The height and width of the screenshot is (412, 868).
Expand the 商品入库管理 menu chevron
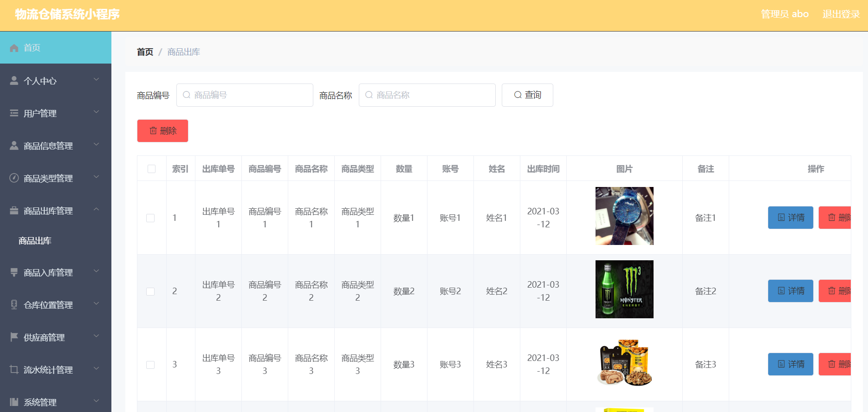(97, 271)
